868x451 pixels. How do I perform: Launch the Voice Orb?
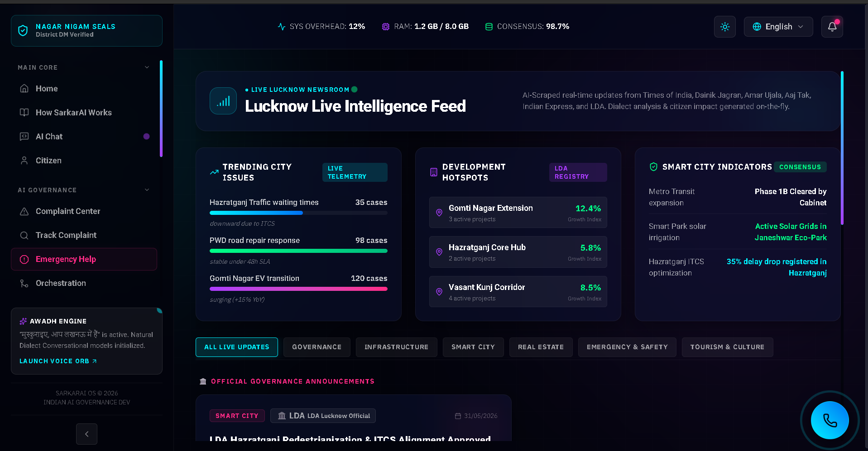pyautogui.click(x=58, y=361)
